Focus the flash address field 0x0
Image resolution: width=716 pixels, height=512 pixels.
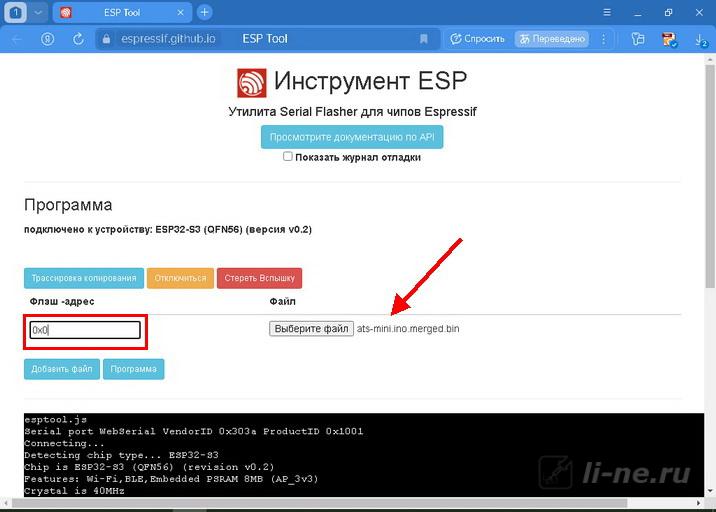85,330
